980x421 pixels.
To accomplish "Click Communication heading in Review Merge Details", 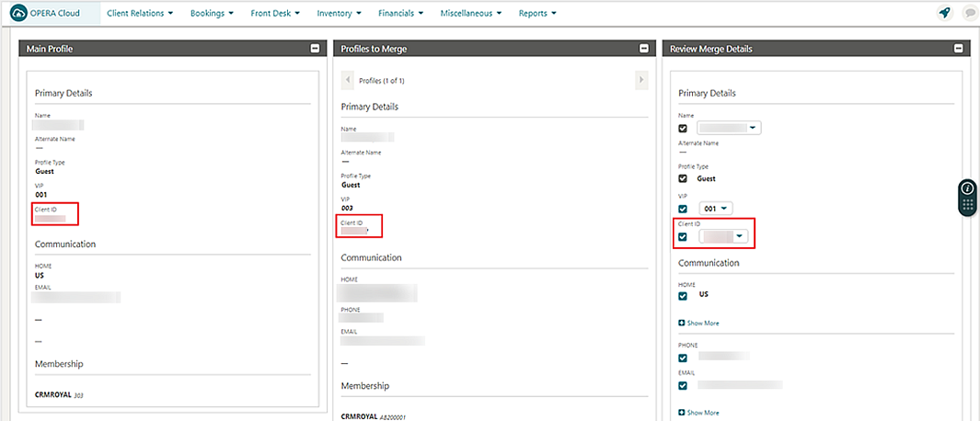I will click(709, 263).
